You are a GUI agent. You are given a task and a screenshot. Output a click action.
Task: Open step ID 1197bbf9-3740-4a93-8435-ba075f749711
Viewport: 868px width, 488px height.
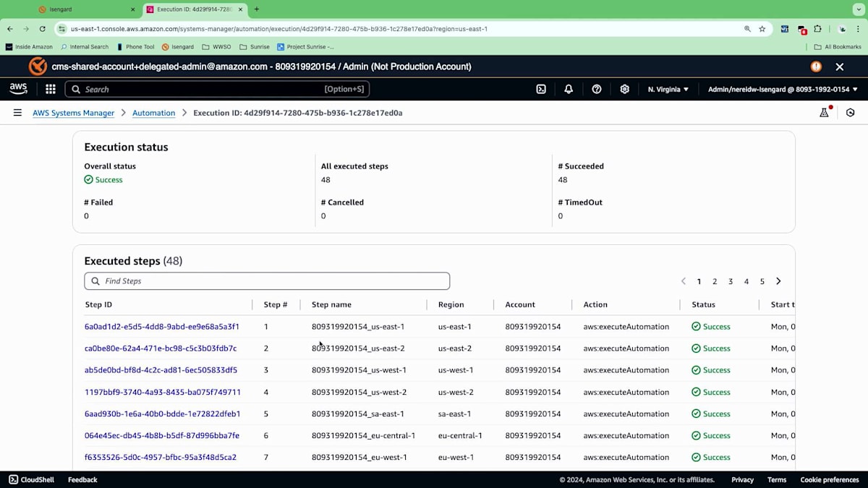tap(163, 392)
